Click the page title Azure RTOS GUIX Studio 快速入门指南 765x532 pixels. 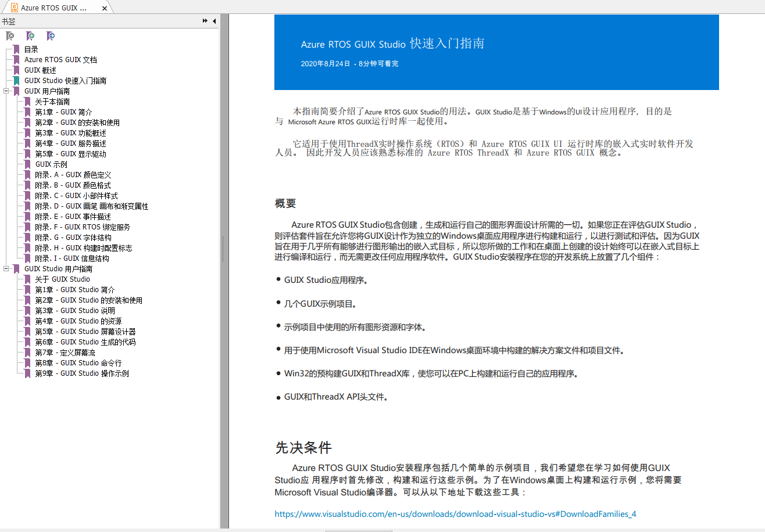coord(392,44)
